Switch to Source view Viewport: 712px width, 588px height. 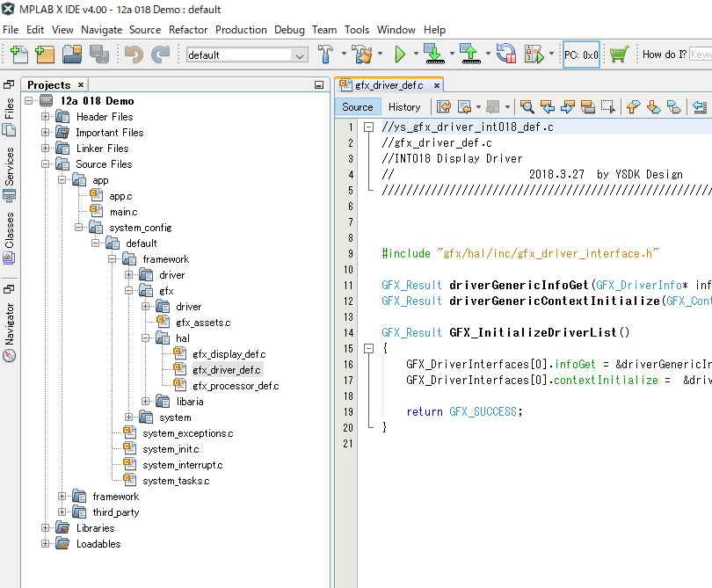[x=358, y=107]
